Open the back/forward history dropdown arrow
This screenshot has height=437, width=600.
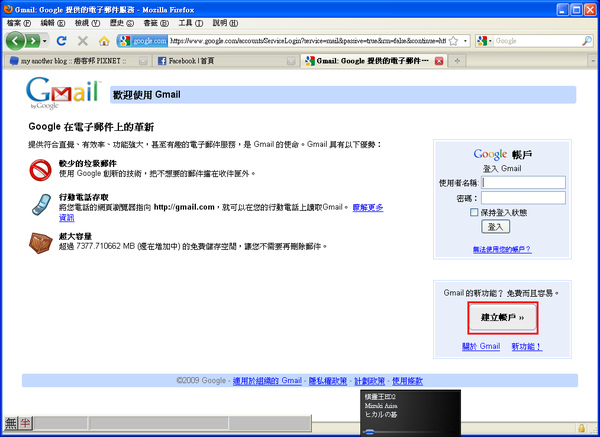[x=45, y=41]
